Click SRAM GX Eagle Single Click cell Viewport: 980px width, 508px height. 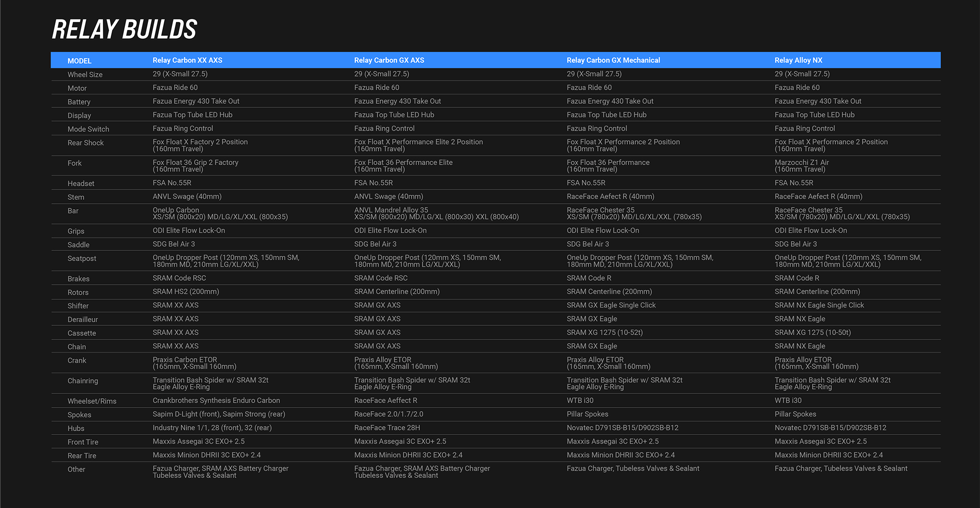611,306
